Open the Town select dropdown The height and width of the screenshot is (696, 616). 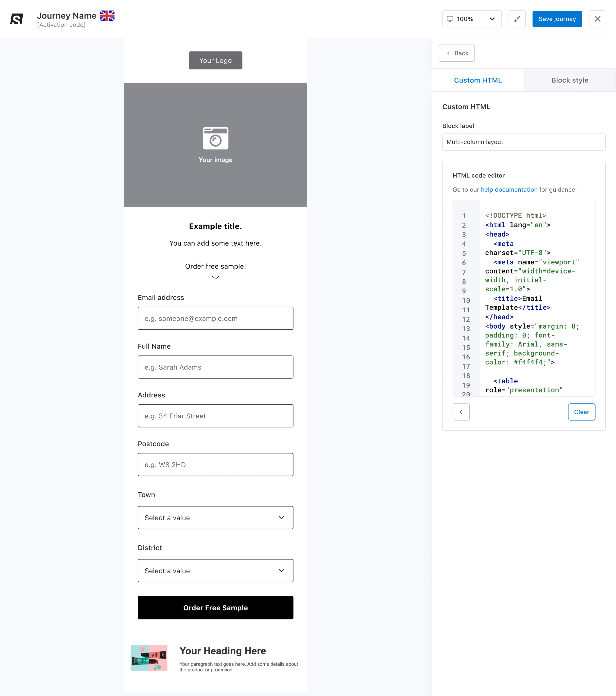tap(216, 518)
